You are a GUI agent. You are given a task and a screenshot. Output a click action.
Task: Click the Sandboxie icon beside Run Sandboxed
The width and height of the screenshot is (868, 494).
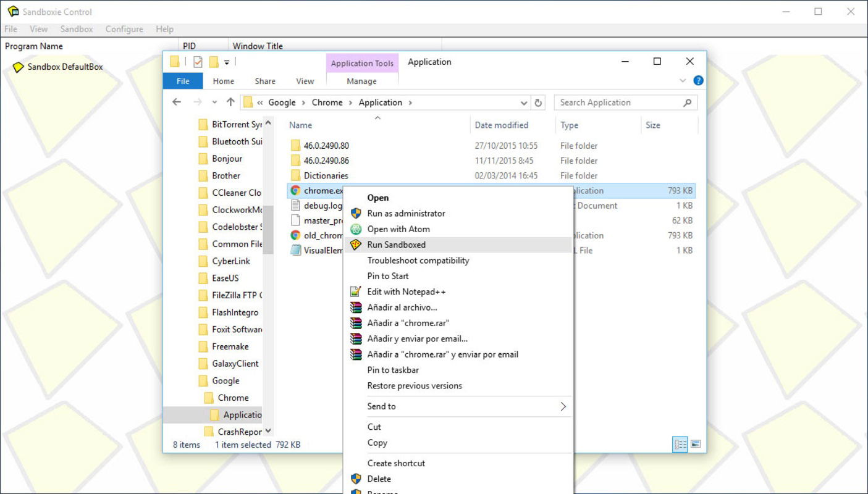pyautogui.click(x=356, y=245)
